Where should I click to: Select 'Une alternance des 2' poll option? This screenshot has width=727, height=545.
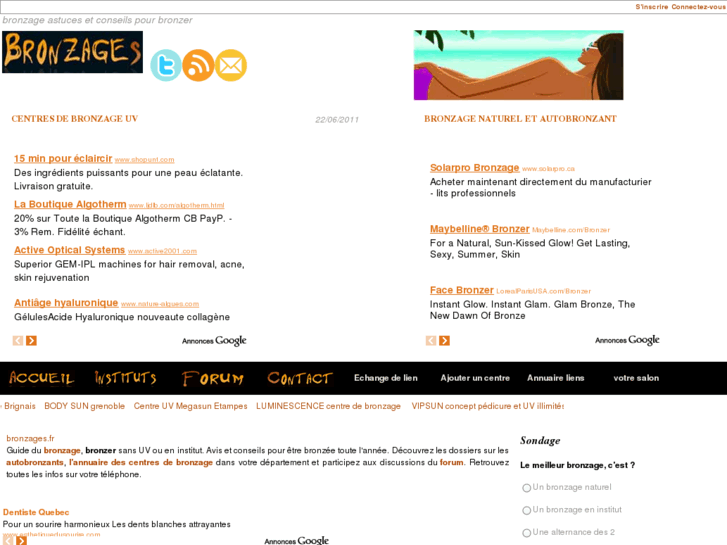pos(526,533)
